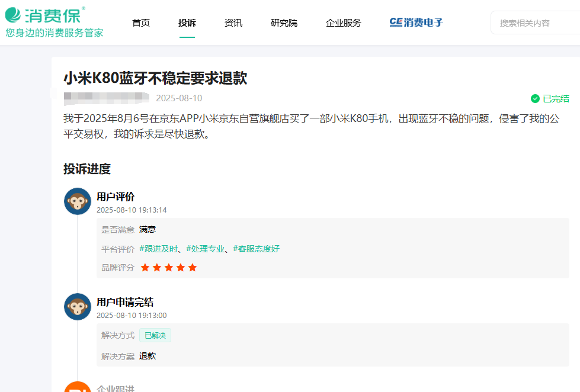Screen dimensions: 580x392
Task: Go to the 研究院 nav tab
Action: pos(284,23)
